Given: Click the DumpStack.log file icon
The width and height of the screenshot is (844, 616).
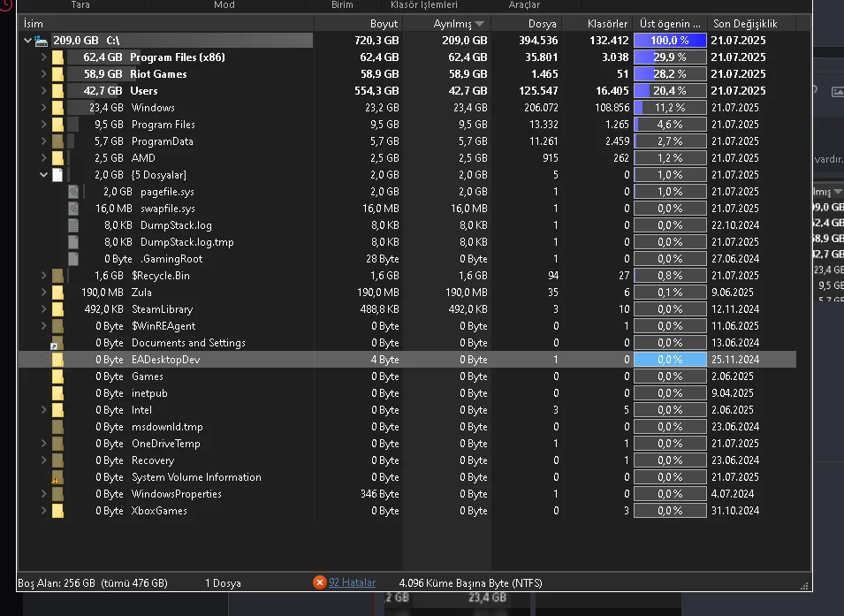Looking at the screenshot, I should 73,225.
